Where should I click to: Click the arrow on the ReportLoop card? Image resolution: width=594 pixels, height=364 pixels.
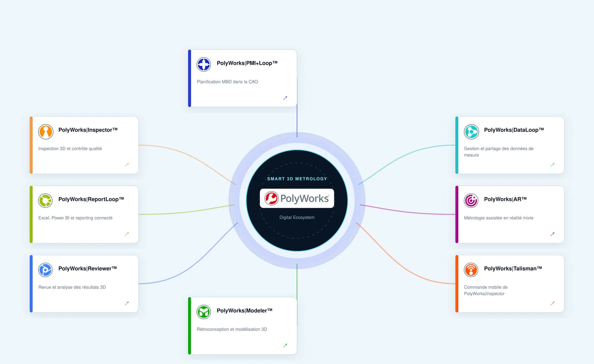[127, 234]
